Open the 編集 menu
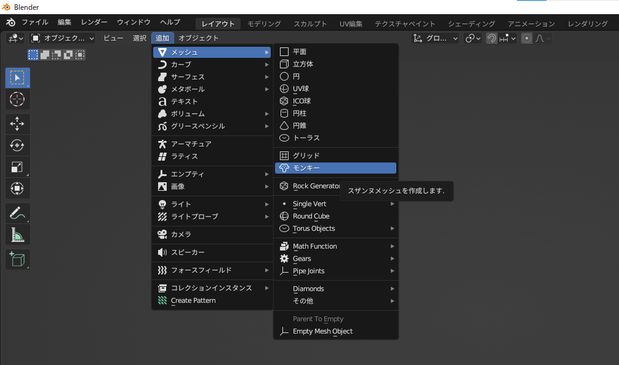The image size is (619, 365). pos(64,22)
